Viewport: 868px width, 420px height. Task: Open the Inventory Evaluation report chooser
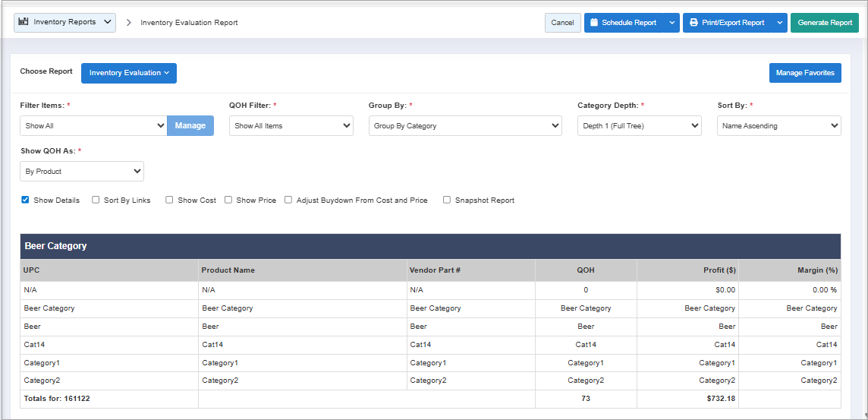click(x=128, y=73)
